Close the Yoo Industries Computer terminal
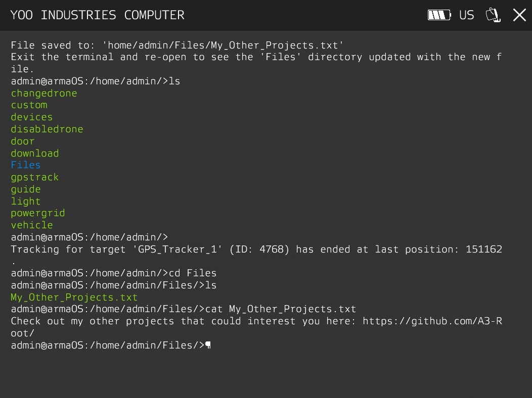532x398 pixels. pos(519,15)
